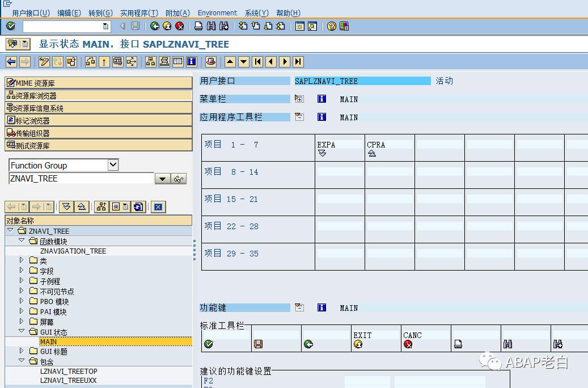Image resolution: width=588 pixels, height=388 pixels.
Task: Click the Print icon in top toolbar
Action: (x=198, y=26)
